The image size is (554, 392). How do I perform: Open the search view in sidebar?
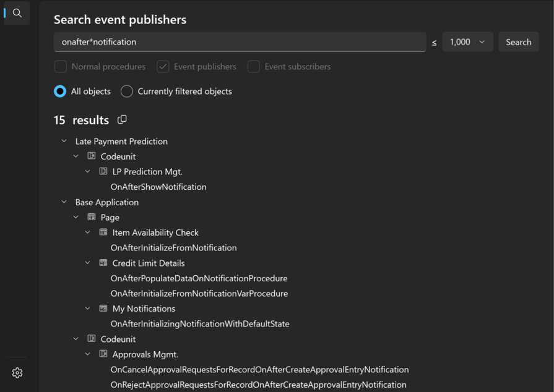tap(17, 13)
